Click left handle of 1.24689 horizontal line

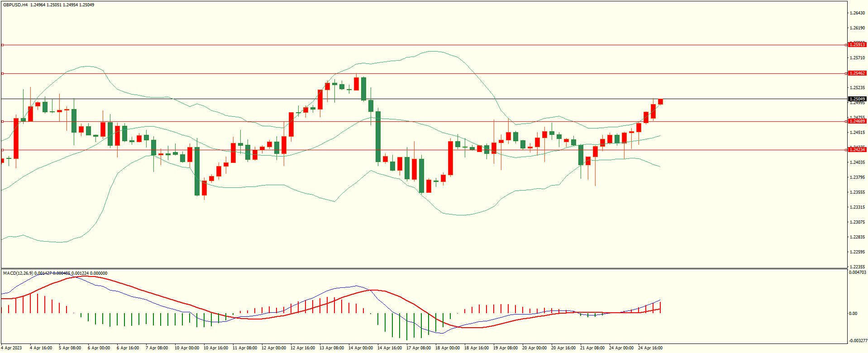[2, 121]
